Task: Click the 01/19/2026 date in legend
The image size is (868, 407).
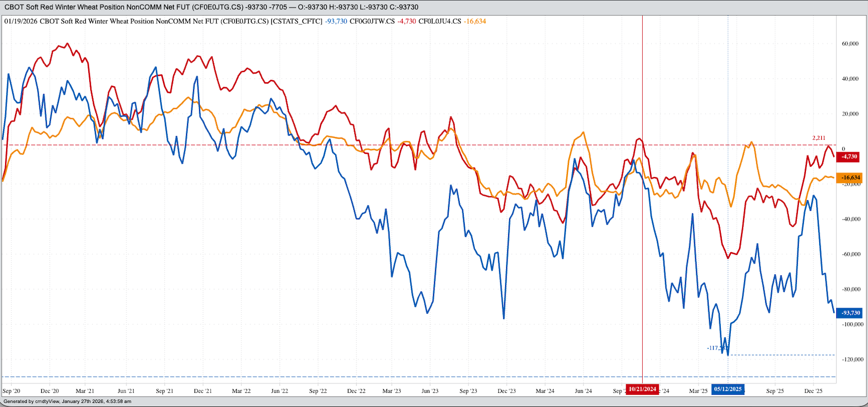Action: coord(21,21)
